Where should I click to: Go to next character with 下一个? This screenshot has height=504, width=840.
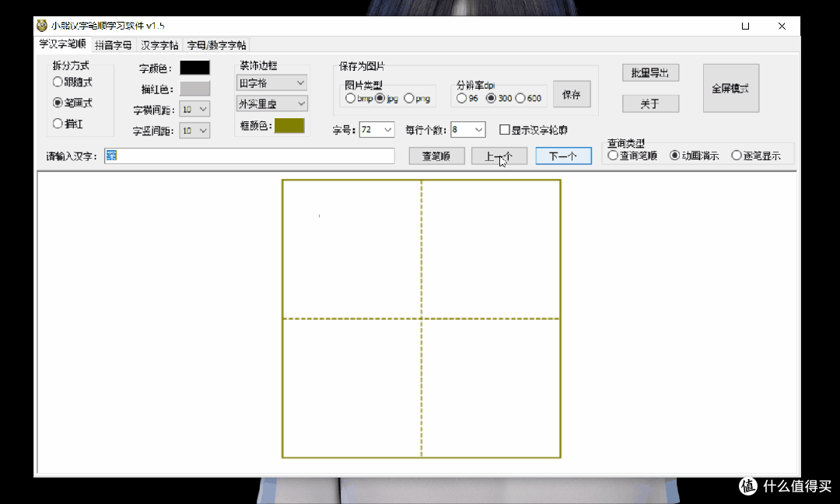pos(563,156)
